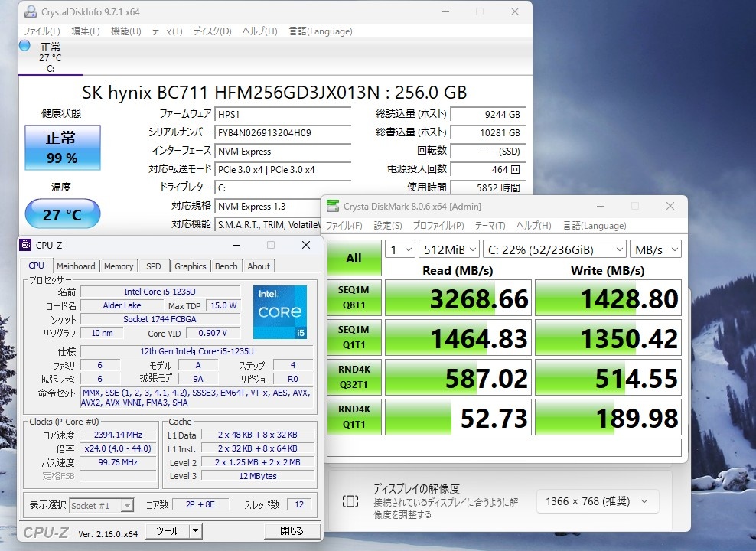The image size is (756, 551).
Task: Open the MB/s unit dropdown
Action: pyautogui.click(x=657, y=249)
